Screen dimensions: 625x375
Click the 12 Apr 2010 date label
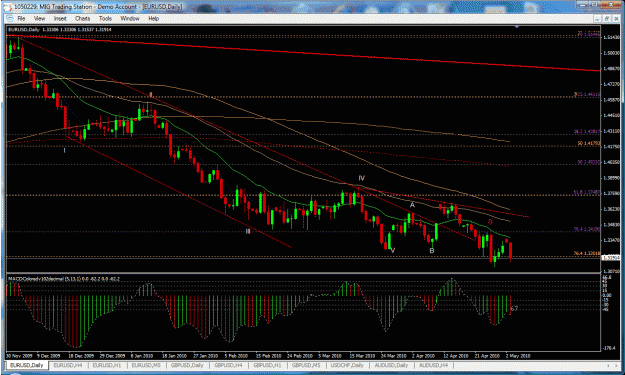tap(456, 356)
